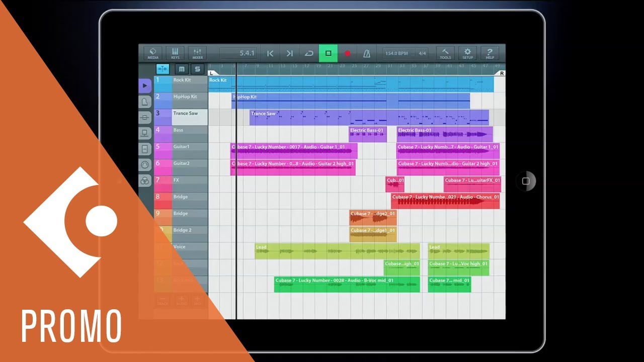Image resolution: width=644 pixels, height=362 pixels.
Task: Open the Help section
Action: pyautogui.click(x=490, y=53)
